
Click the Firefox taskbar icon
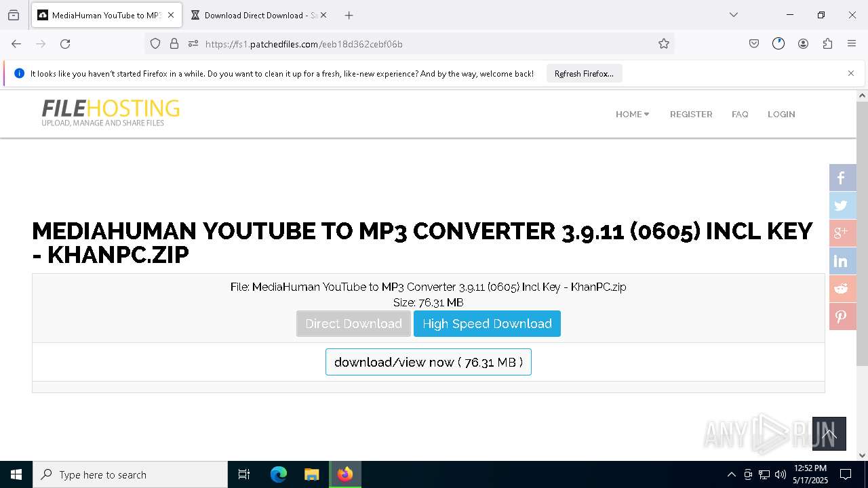[345, 474]
